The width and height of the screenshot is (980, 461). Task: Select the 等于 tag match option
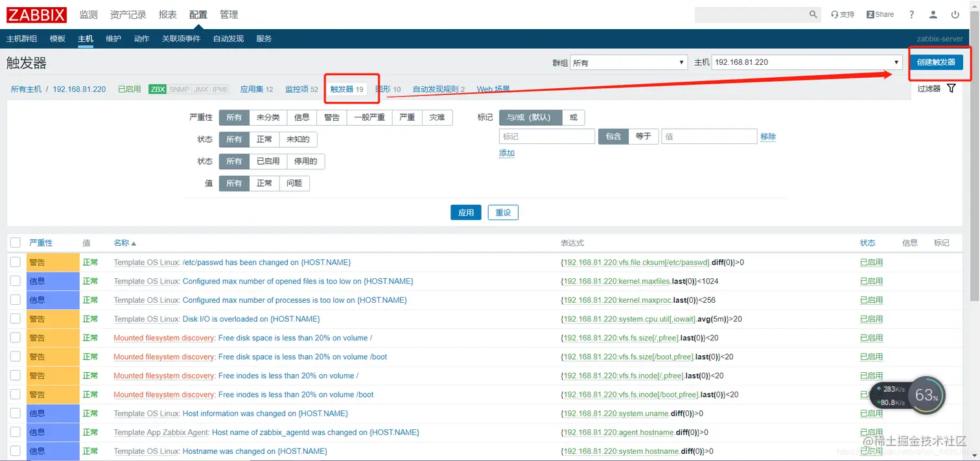click(644, 136)
